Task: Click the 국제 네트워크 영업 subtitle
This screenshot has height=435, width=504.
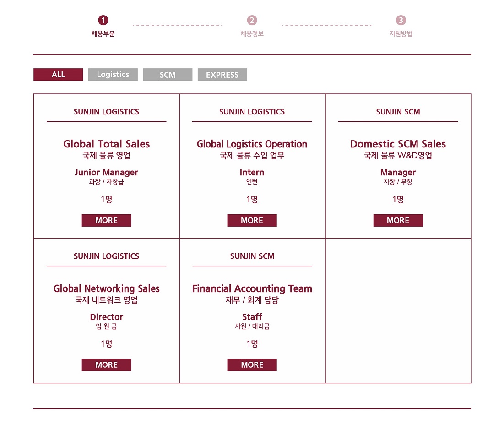Action: tap(106, 300)
